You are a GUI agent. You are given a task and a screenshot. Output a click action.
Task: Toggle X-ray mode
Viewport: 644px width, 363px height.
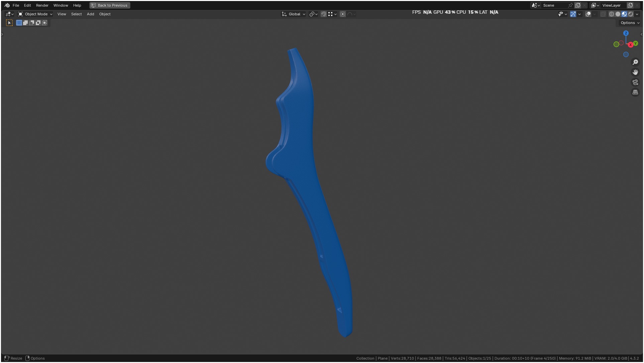click(x=603, y=14)
